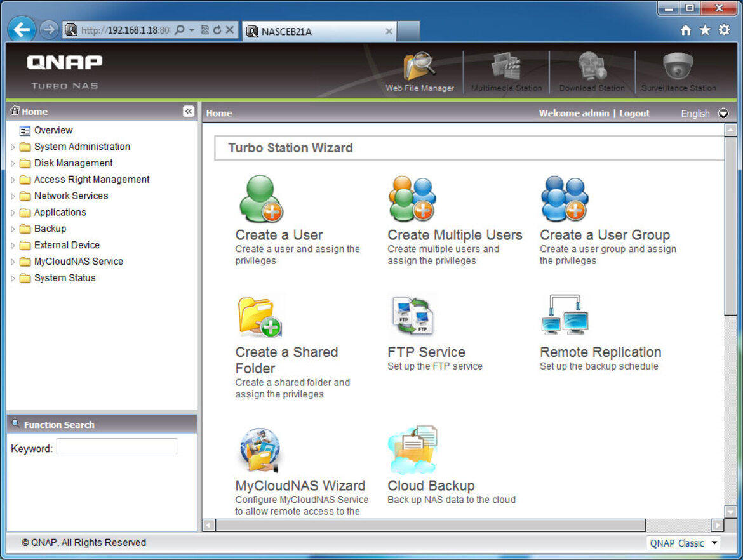Stop loading with address bar X
This screenshot has width=743, height=560.
pyautogui.click(x=230, y=30)
